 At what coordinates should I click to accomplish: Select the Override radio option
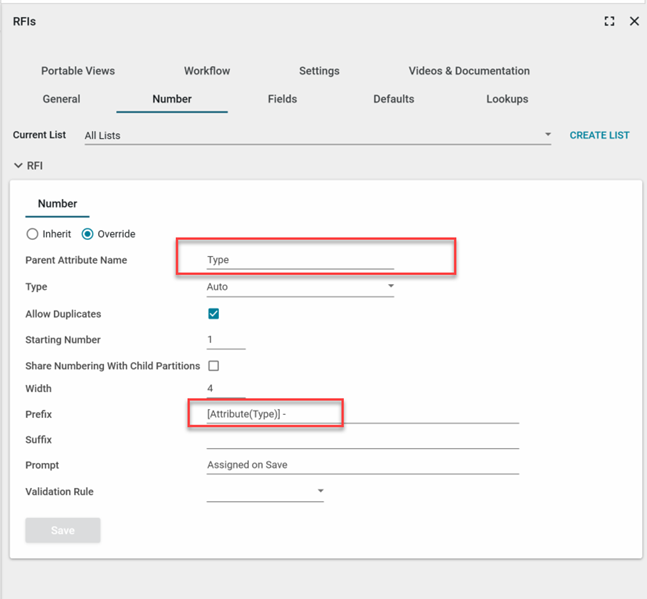click(88, 234)
